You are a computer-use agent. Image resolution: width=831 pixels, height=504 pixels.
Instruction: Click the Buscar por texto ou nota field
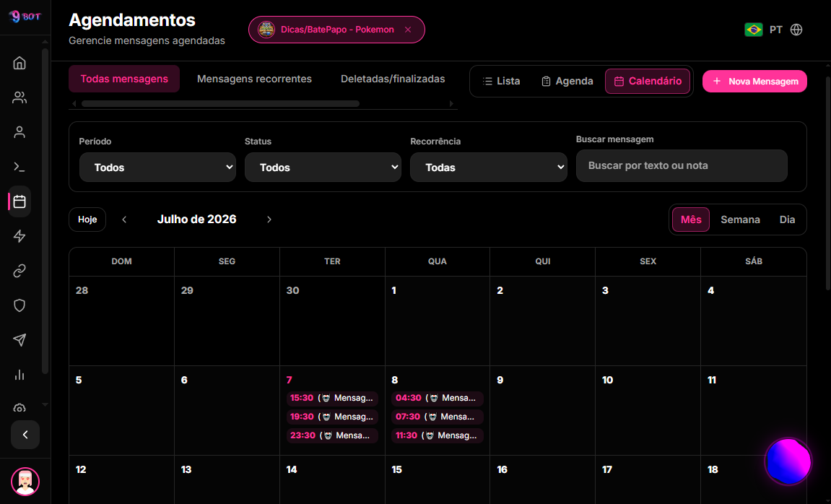(x=682, y=166)
